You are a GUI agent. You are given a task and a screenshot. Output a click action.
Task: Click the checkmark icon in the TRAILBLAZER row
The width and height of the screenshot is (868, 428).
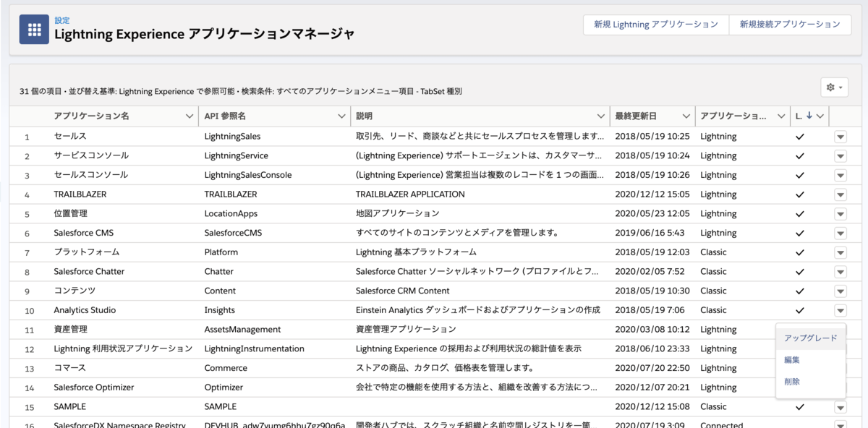click(x=799, y=194)
